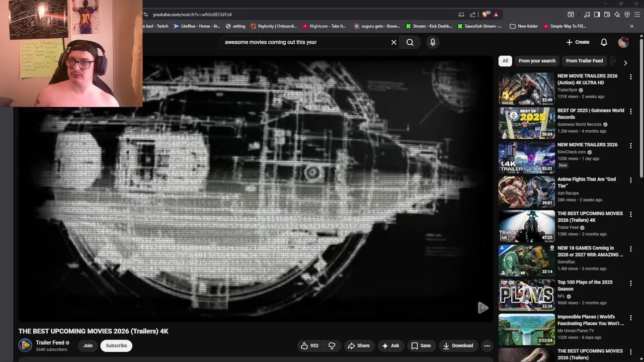The width and height of the screenshot is (644, 362).
Task: Dislike the video
Action: coord(332,345)
